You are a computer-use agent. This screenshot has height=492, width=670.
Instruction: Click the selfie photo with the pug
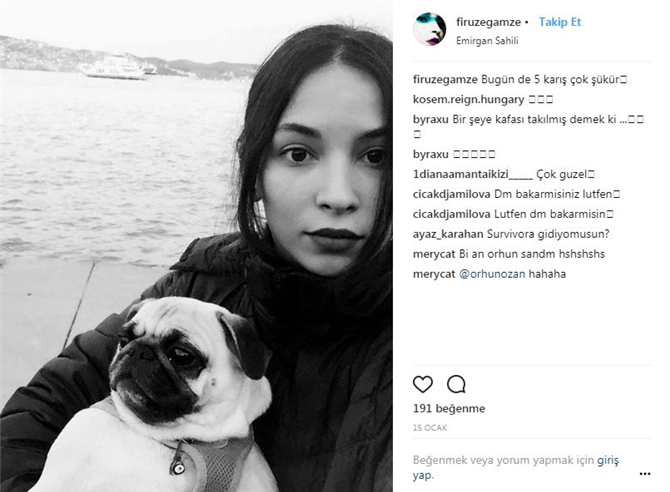[x=197, y=246]
